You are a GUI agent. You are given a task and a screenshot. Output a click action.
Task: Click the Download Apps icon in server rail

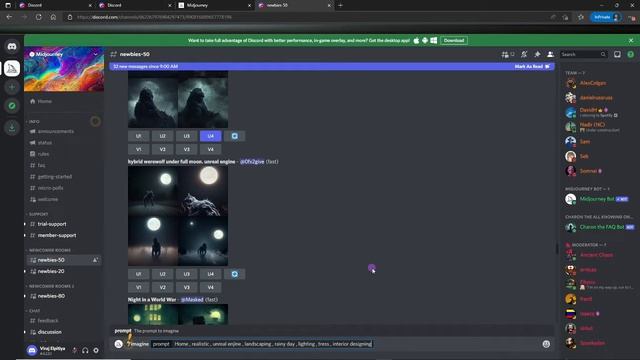[x=12, y=127]
